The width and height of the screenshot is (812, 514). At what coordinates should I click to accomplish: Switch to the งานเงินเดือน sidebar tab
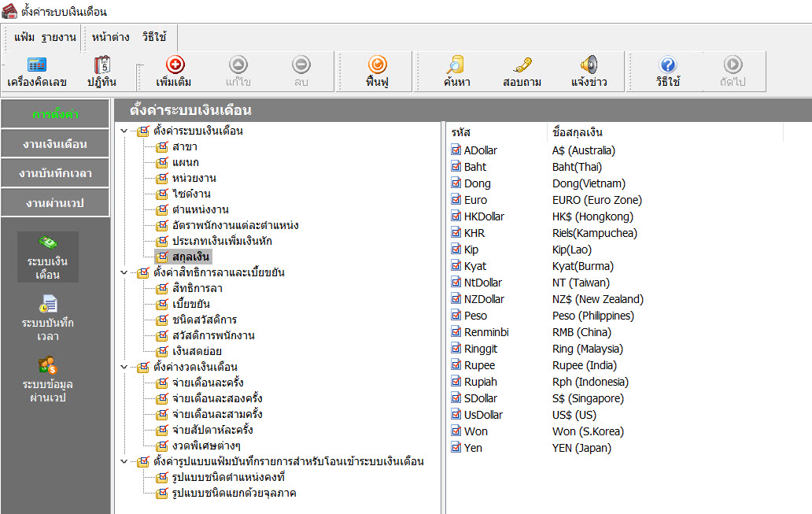(55, 144)
